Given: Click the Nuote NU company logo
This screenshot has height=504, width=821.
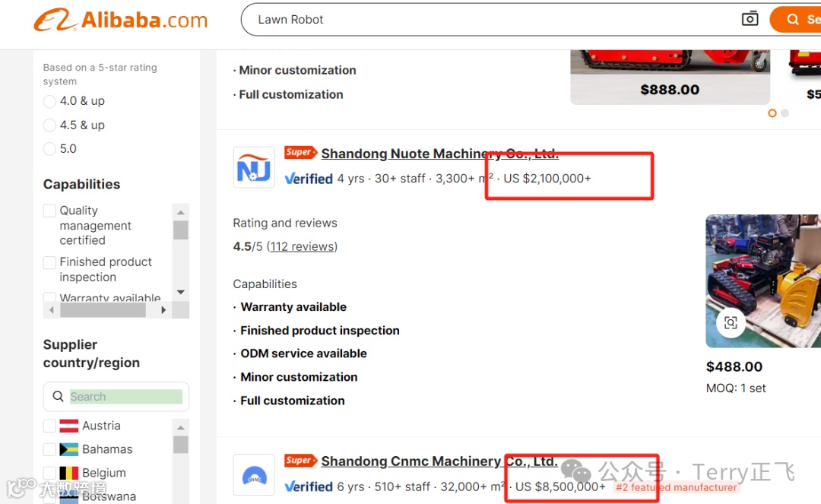Looking at the screenshot, I should click(x=254, y=167).
